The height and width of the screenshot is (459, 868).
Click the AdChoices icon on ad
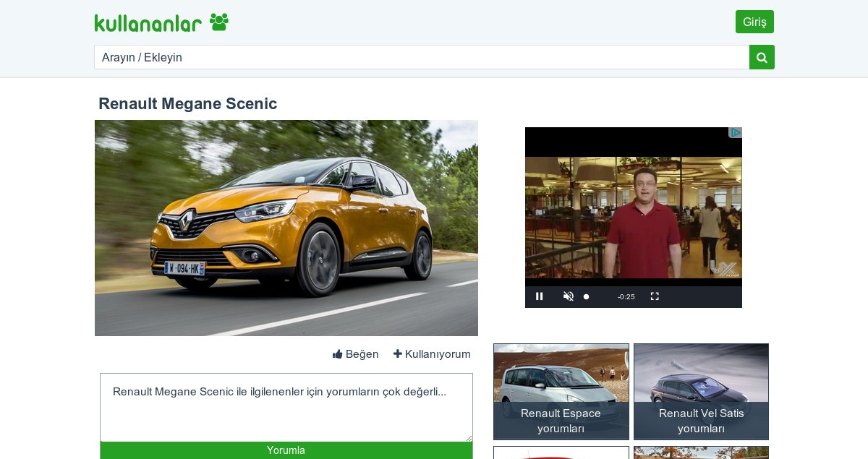(x=735, y=133)
